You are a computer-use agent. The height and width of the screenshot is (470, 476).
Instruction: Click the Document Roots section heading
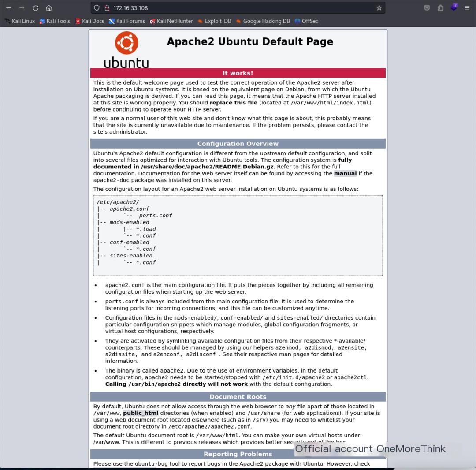tap(238, 396)
